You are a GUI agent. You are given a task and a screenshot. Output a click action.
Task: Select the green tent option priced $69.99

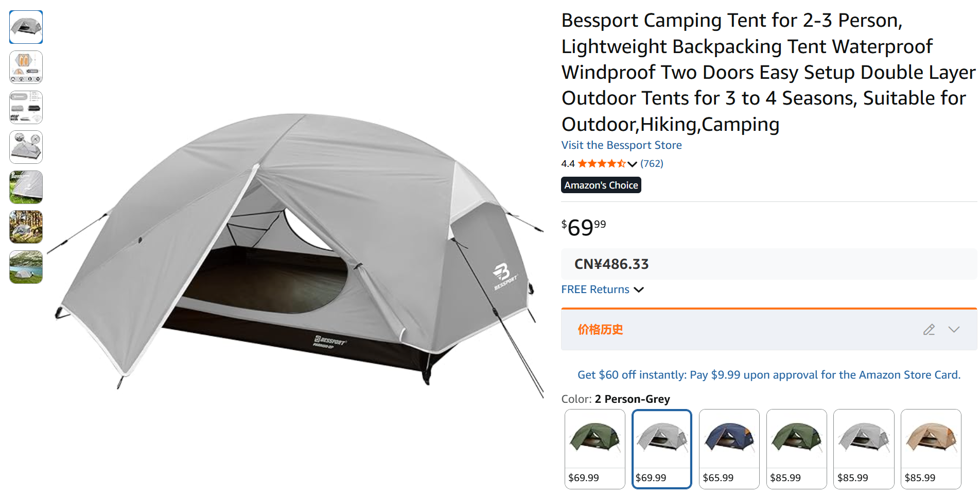594,449
